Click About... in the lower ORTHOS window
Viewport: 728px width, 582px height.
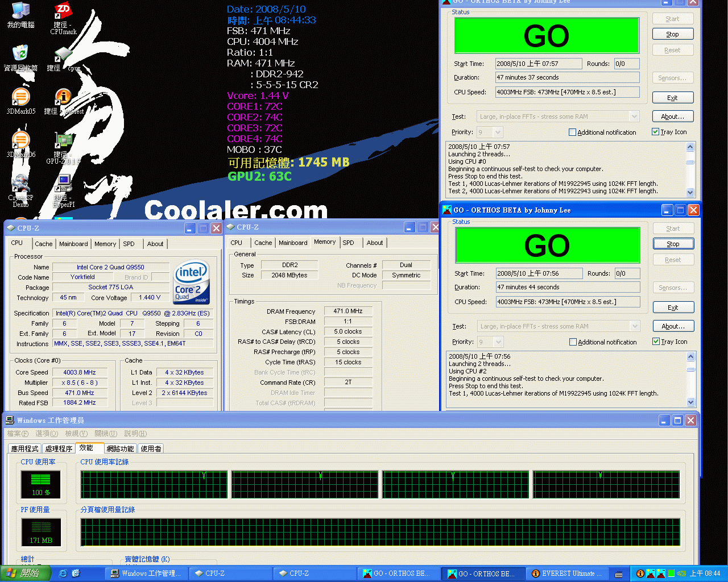tap(673, 326)
